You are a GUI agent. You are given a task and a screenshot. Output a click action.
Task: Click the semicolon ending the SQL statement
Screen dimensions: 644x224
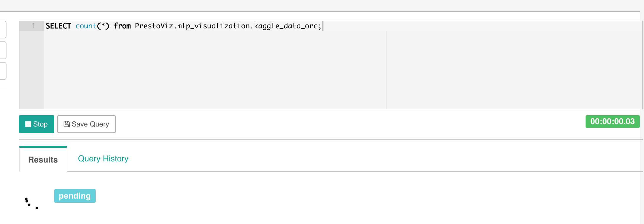tap(320, 26)
